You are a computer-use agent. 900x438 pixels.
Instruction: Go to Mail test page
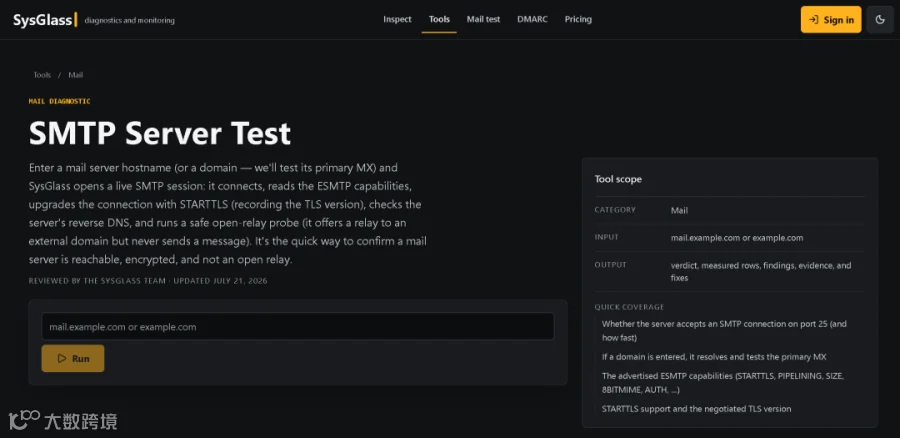[x=483, y=20]
